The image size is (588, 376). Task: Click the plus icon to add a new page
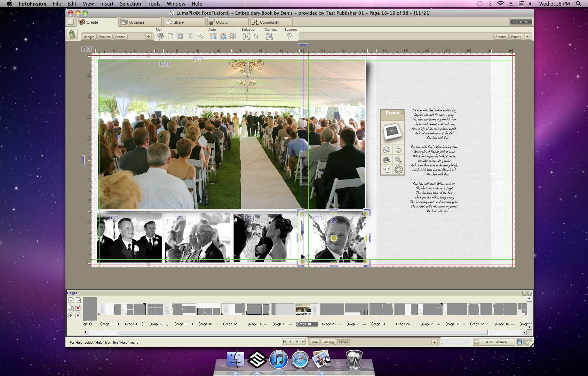[71, 300]
